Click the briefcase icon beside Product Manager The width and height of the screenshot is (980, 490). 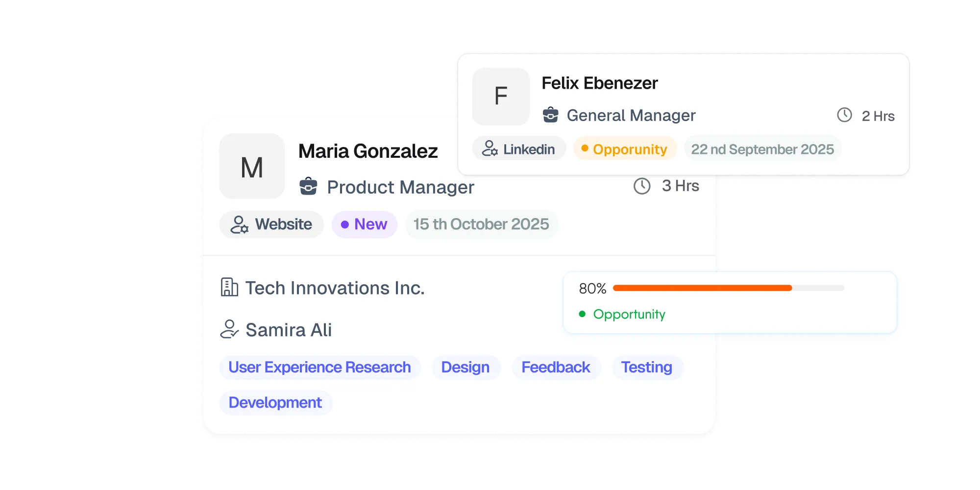308,187
